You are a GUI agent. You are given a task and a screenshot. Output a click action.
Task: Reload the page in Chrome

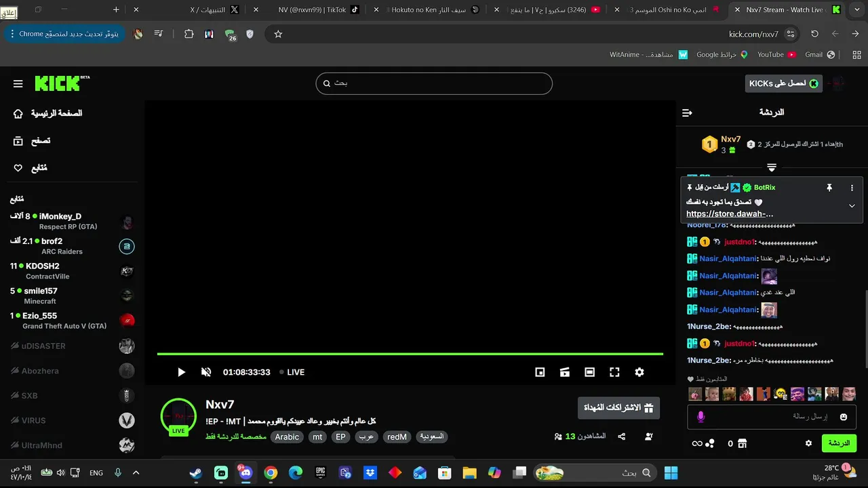tap(814, 34)
